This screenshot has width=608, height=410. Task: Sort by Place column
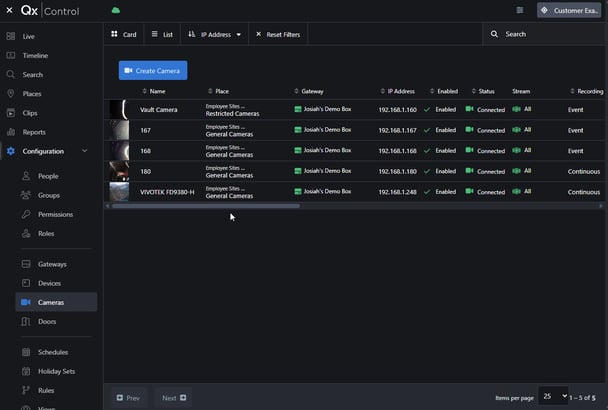218,91
